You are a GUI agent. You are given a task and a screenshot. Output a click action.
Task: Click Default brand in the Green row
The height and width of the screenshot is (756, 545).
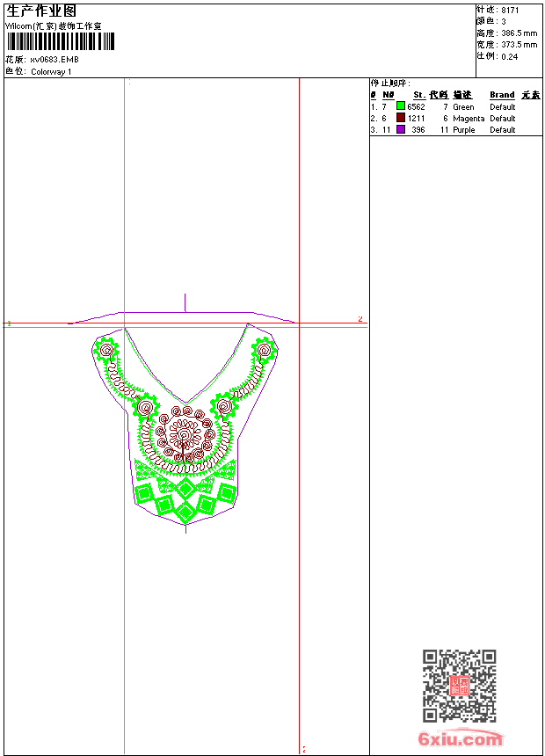pyautogui.click(x=503, y=107)
